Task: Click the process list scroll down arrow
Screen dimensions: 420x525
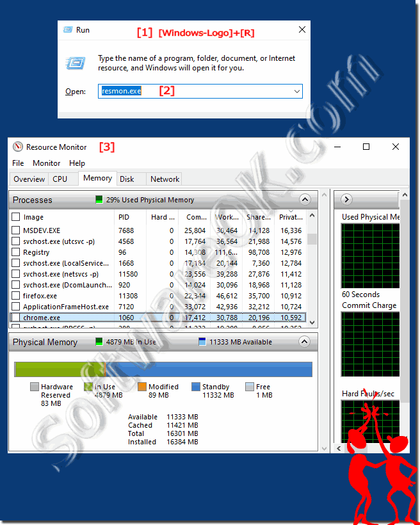Action: [312, 323]
